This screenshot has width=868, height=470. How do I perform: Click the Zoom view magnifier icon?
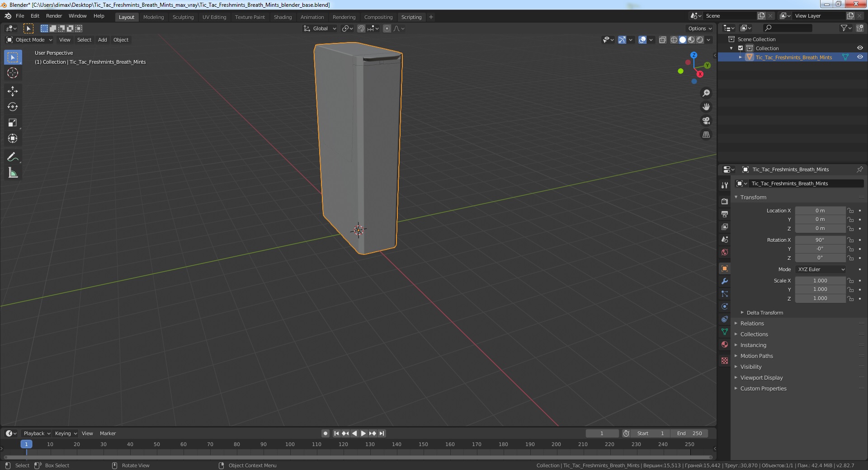coord(706,93)
